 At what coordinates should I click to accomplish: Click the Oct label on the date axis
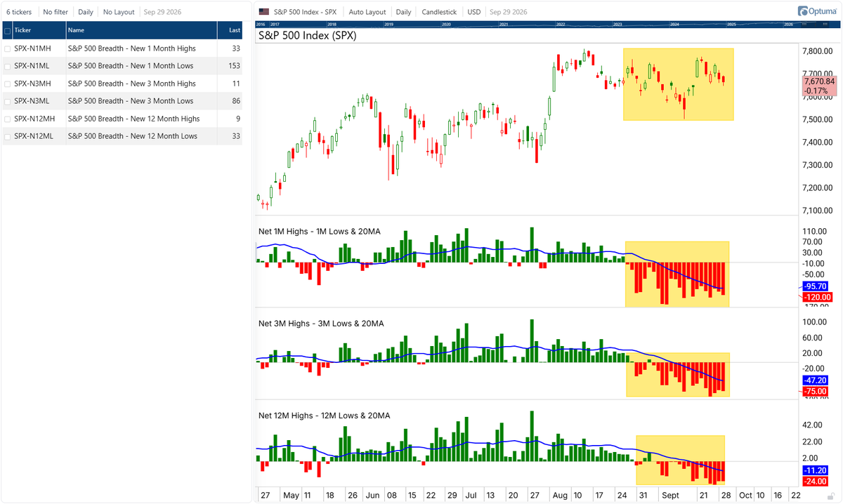[x=745, y=495]
